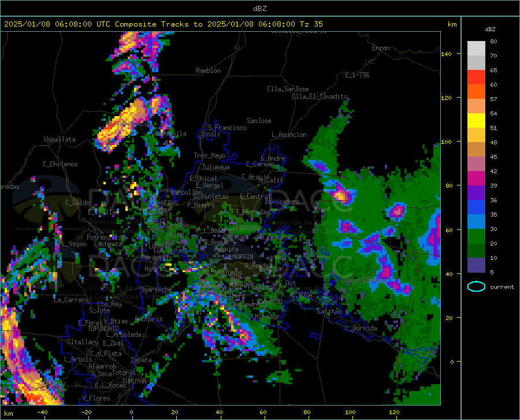Click the 'Gltallary' map label
Screen dimensions: 520x420
pos(83,342)
